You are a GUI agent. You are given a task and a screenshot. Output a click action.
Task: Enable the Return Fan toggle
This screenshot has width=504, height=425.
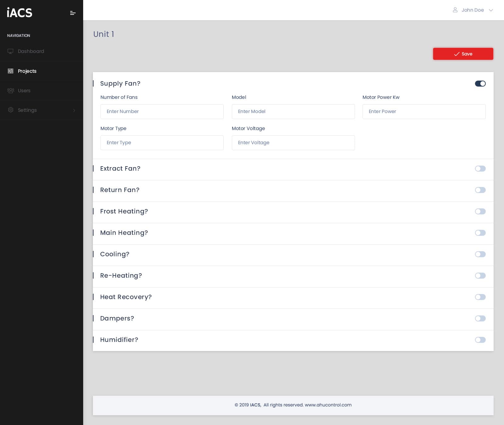(x=480, y=190)
